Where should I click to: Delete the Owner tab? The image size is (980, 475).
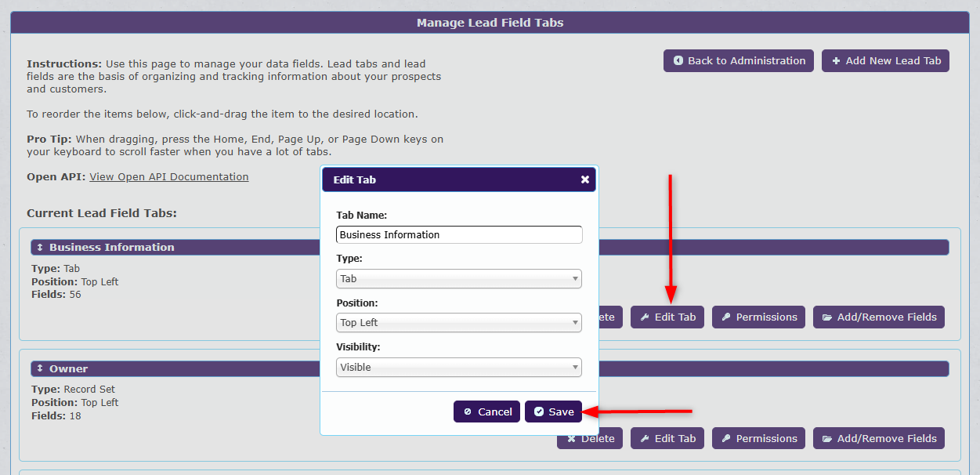coord(590,438)
